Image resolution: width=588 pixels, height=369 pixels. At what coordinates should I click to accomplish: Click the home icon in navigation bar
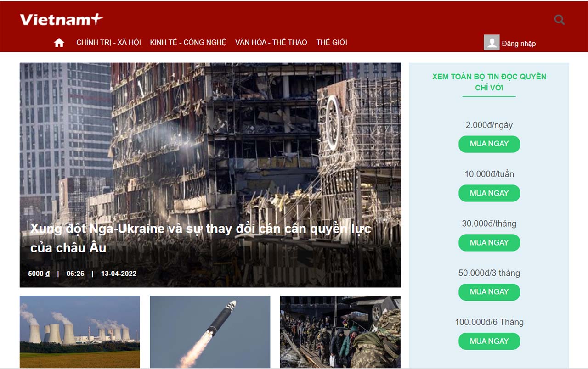(x=59, y=43)
